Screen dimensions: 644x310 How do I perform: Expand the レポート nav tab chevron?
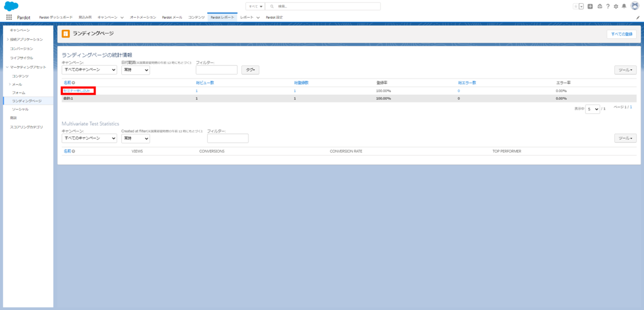point(258,17)
